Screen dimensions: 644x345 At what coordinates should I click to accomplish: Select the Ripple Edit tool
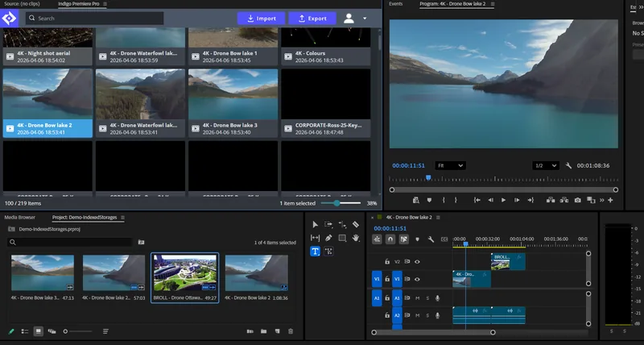(x=342, y=225)
